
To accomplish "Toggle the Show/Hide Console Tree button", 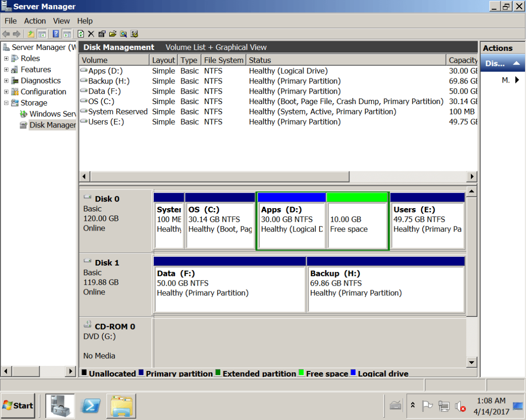I will [42, 34].
